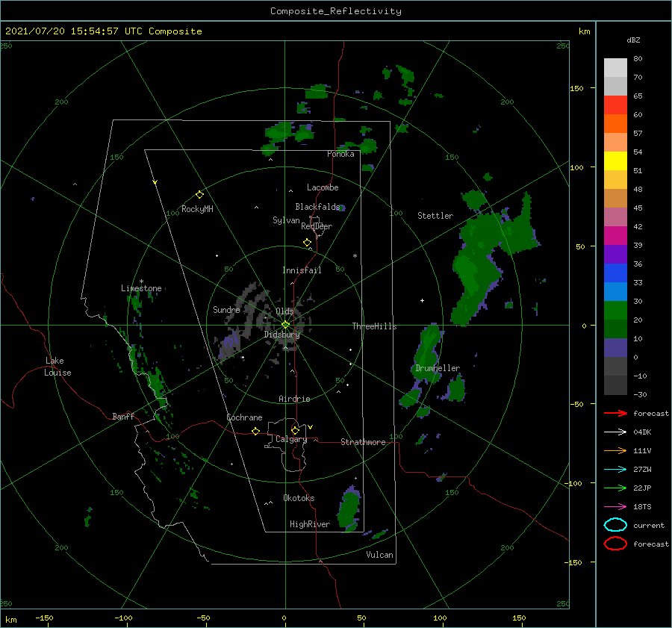Click the yellow diamond marker below Cochrane
Image resolution: width=672 pixels, height=628 pixels.
[x=255, y=431]
